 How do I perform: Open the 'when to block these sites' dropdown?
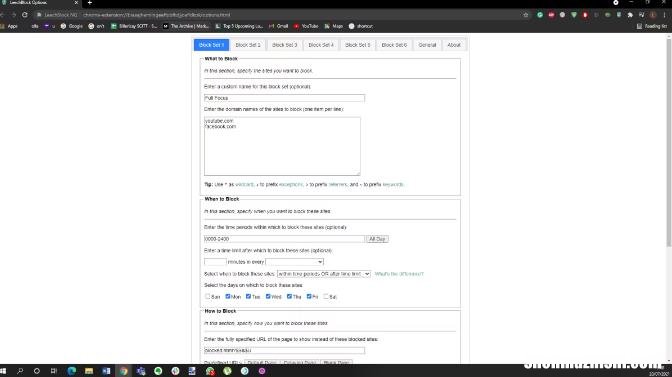pyautogui.click(x=324, y=274)
